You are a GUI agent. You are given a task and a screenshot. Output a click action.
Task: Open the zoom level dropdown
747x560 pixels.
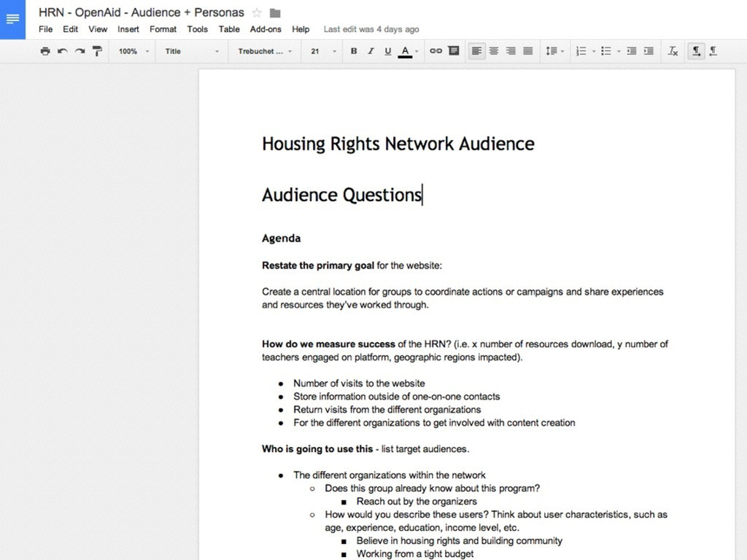(133, 51)
